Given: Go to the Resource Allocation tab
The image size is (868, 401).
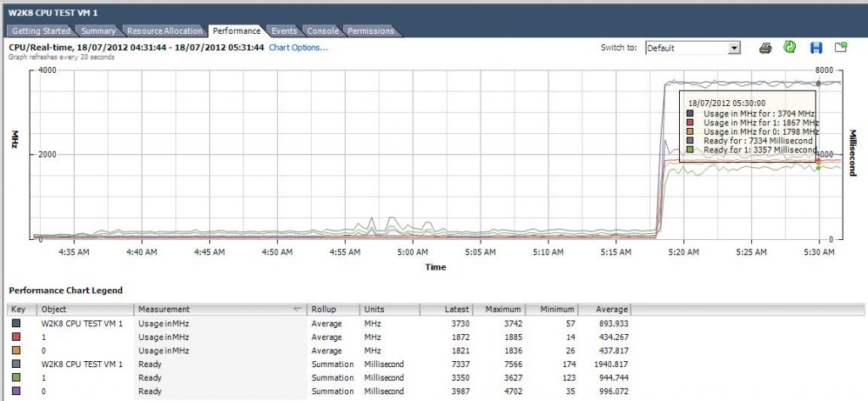Looking at the screenshot, I should (164, 31).
